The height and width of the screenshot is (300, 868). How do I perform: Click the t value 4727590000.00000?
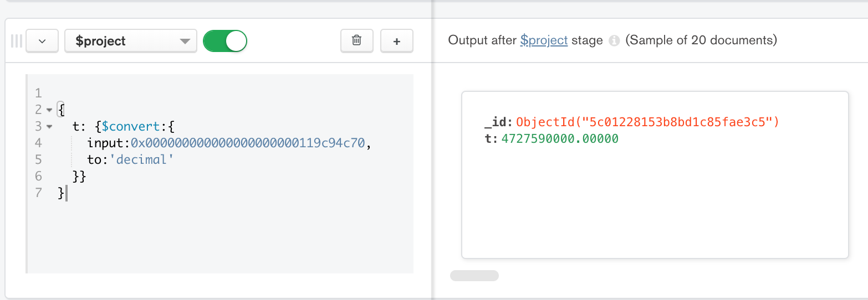pyautogui.click(x=559, y=139)
